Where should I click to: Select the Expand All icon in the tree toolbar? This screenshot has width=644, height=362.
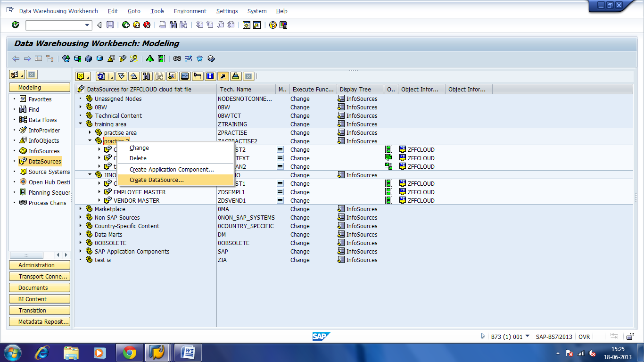pyautogui.click(x=121, y=76)
